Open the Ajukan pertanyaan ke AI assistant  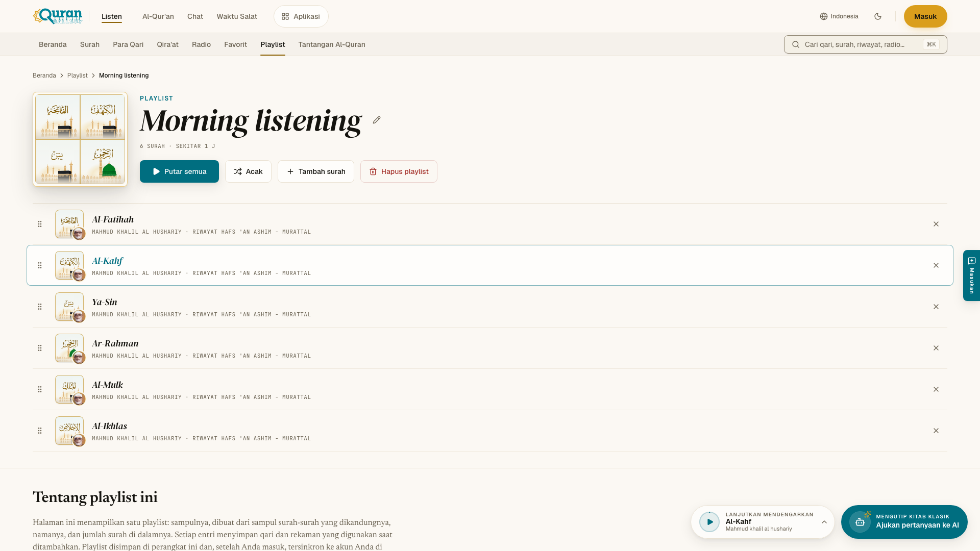pos(904,522)
